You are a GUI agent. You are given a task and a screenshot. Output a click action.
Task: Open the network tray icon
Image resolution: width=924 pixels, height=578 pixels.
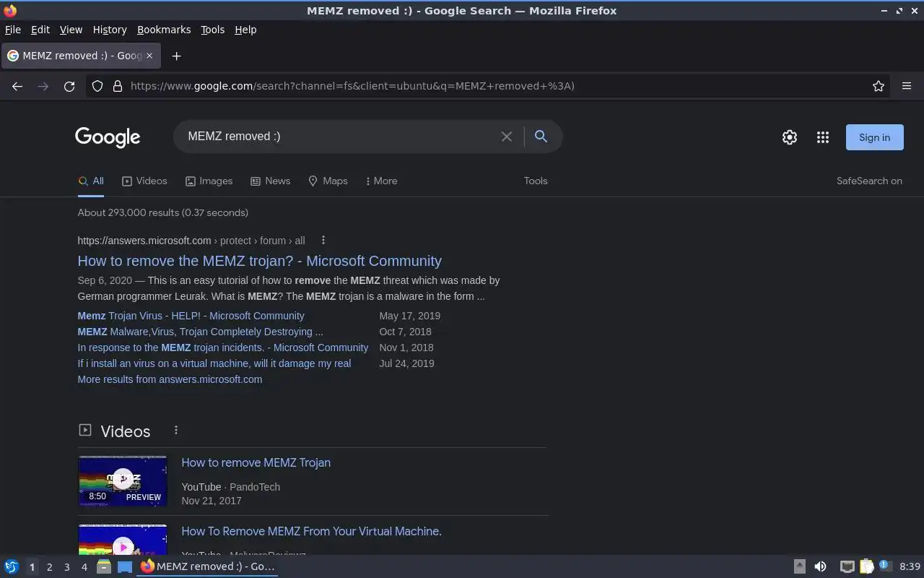847,566
